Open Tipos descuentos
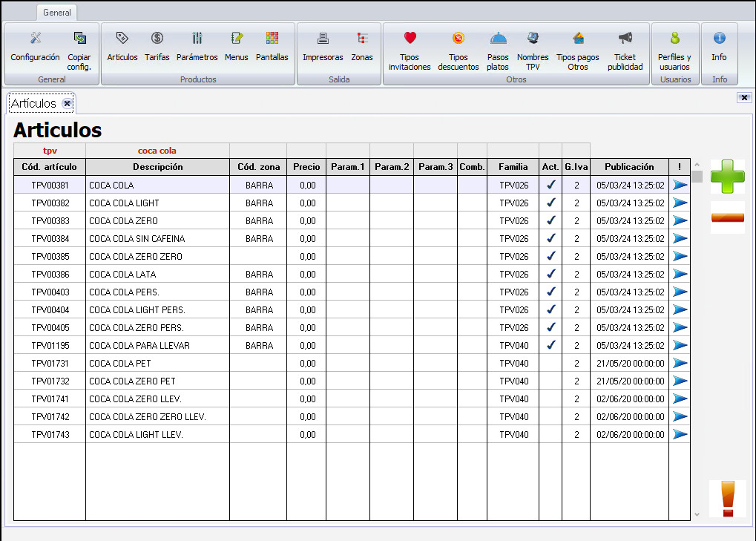This screenshot has width=756, height=541. [x=458, y=50]
